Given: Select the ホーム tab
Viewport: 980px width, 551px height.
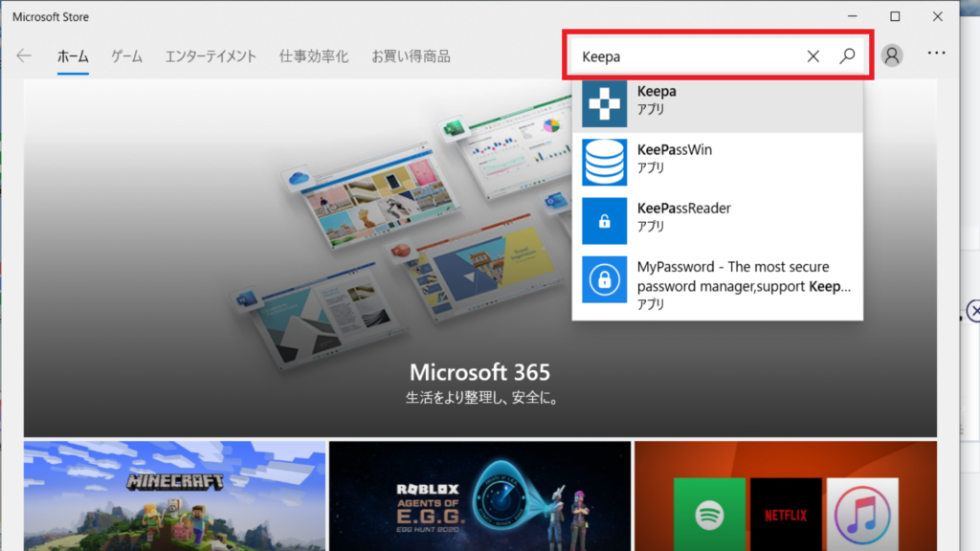Looking at the screenshot, I should 73,56.
